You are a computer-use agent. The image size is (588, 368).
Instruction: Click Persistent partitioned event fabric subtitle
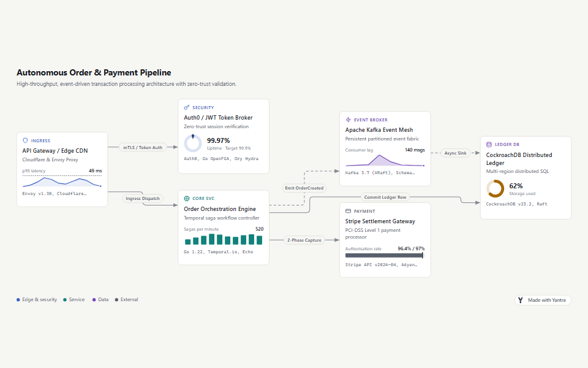pyautogui.click(x=382, y=139)
